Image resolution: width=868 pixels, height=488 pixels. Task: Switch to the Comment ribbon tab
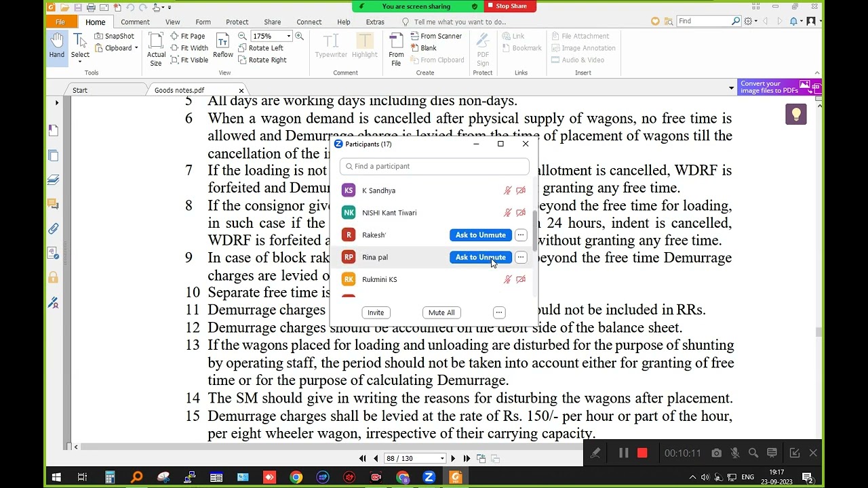[135, 22]
